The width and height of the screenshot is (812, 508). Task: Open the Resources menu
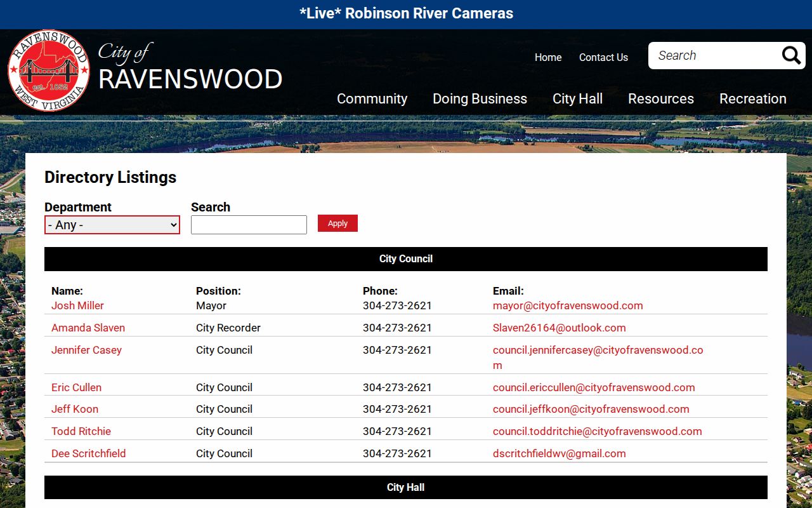[661, 98]
